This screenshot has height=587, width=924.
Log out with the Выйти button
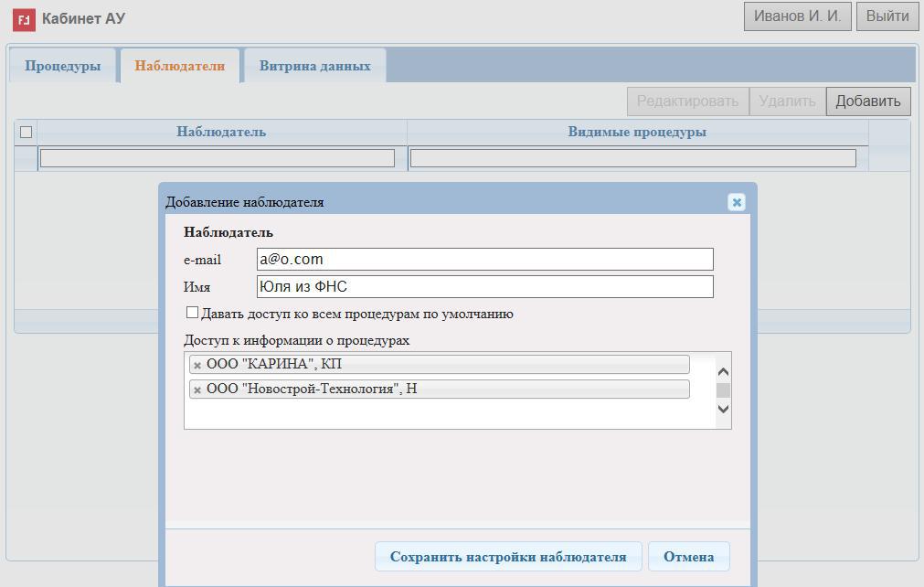coord(887,16)
